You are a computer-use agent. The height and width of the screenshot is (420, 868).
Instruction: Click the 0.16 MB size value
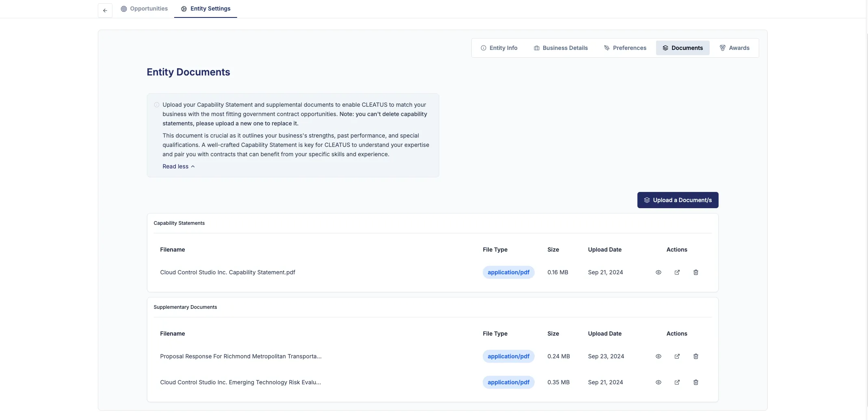[x=558, y=272]
